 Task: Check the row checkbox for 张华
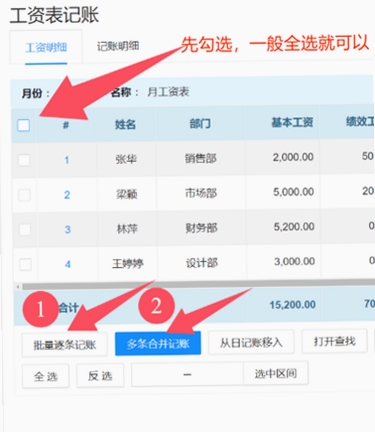pyautogui.click(x=24, y=160)
